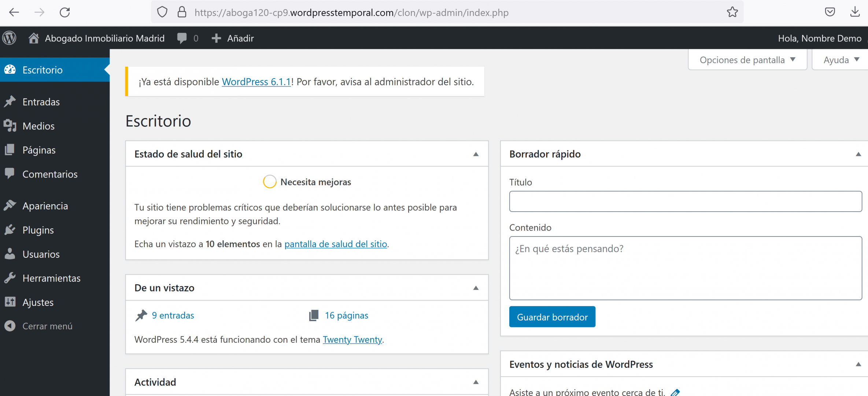Click the Herramientas wrench icon
This screenshot has height=396, width=868.
pos(10,278)
